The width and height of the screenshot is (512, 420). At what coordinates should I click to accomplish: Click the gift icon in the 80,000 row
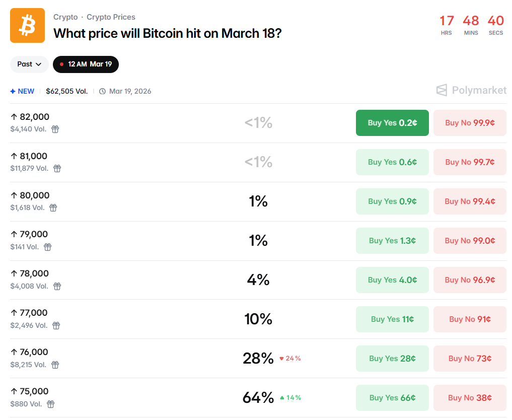(x=53, y=207)
